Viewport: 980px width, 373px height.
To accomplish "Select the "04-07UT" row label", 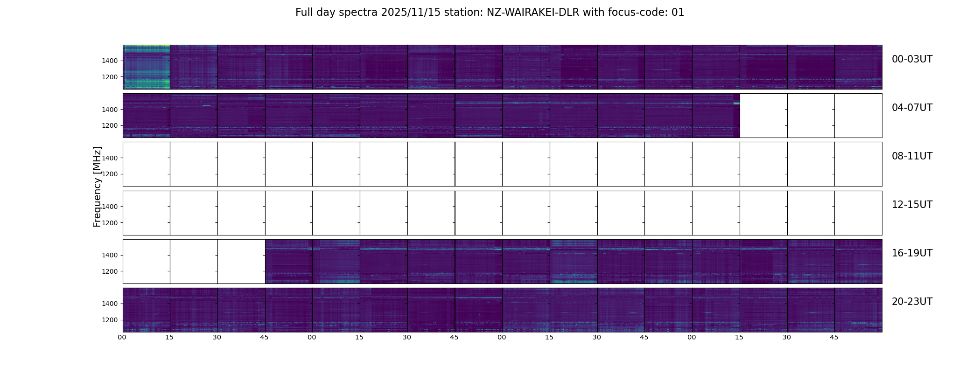I will click(x=912, y=108).
